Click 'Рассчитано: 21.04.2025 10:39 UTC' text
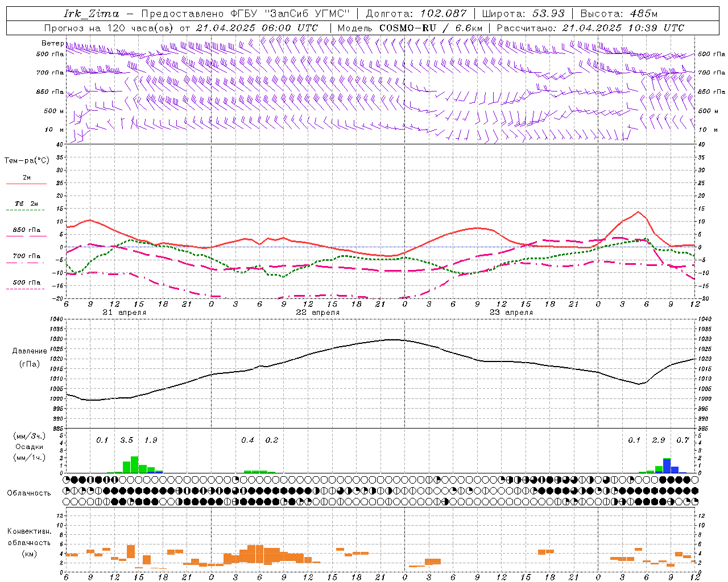This screenshot has height=582, width=728. (590, 28)
